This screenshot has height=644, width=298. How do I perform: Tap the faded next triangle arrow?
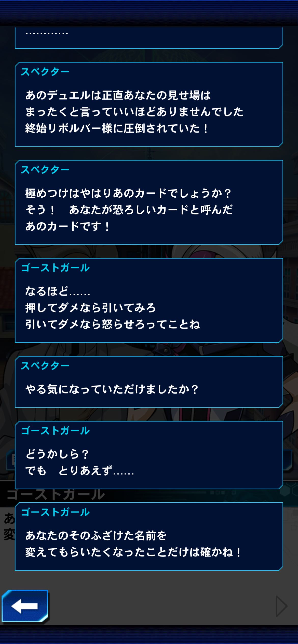[282, 606]
